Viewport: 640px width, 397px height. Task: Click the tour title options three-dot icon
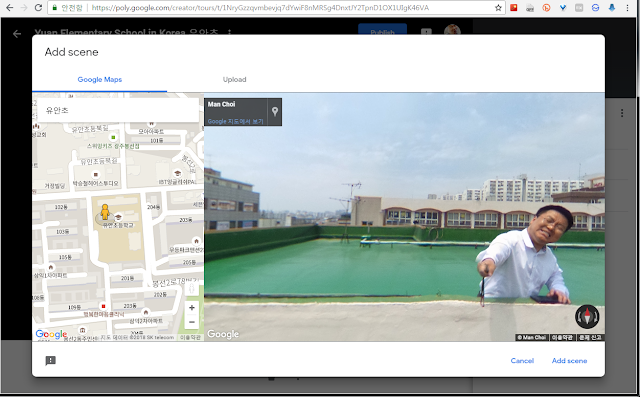[229, 32]
